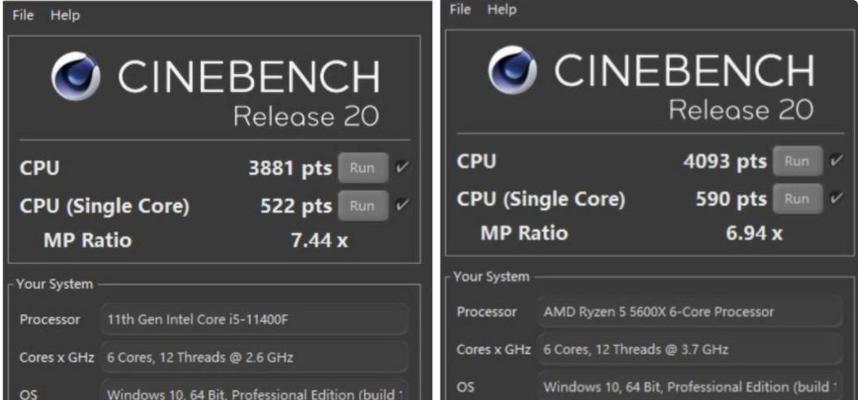Click the Cinebench sphere logo in left window
Viewport: 858px width, 400px height.
tap(76, 77)
